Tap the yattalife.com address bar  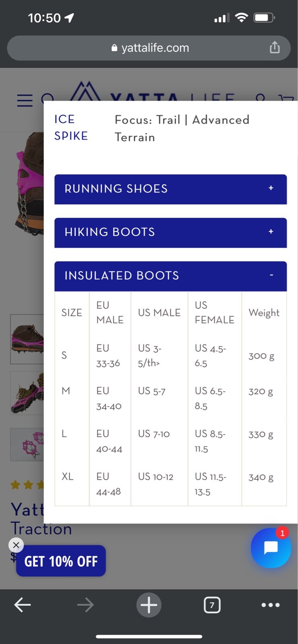(149, 48)
